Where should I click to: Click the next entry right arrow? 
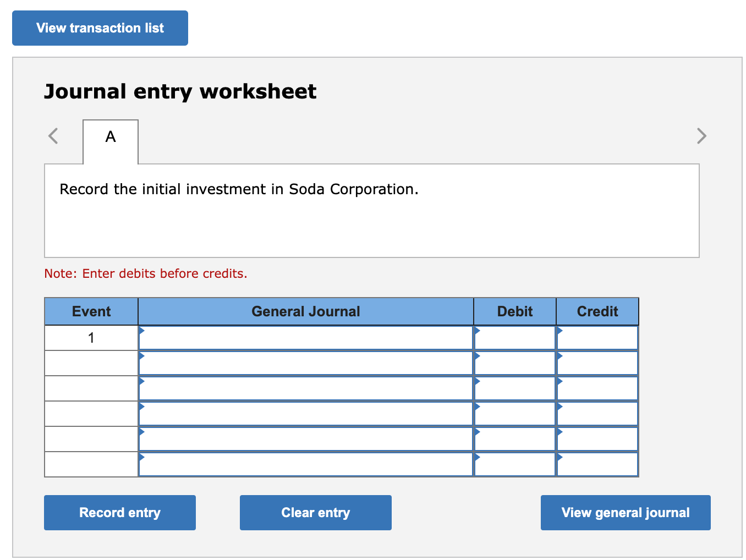(x=701, y=135)
